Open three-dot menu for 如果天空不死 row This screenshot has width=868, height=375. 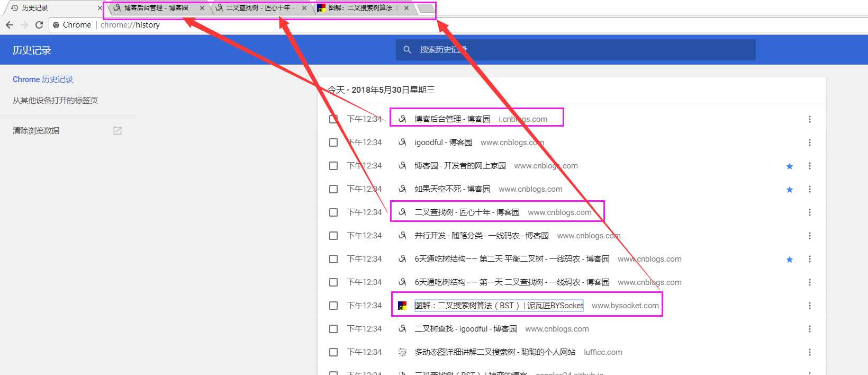(810, 189)
